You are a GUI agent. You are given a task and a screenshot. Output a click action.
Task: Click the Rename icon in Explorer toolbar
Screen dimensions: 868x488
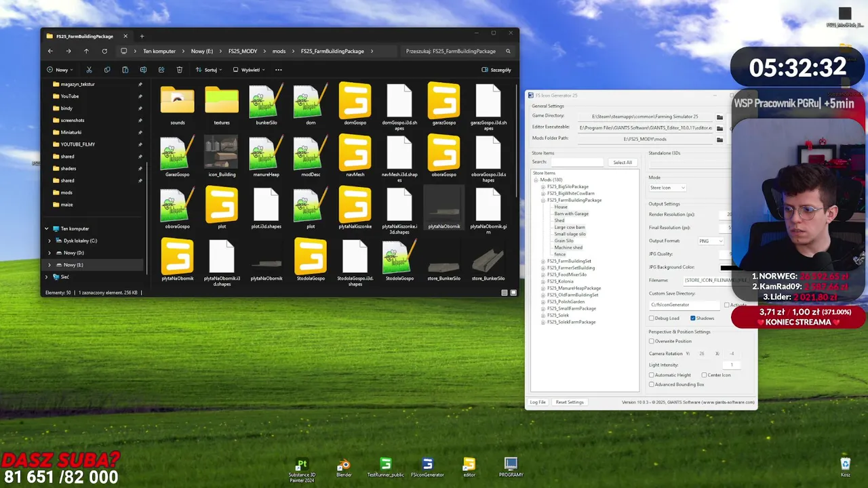[143, 70]
